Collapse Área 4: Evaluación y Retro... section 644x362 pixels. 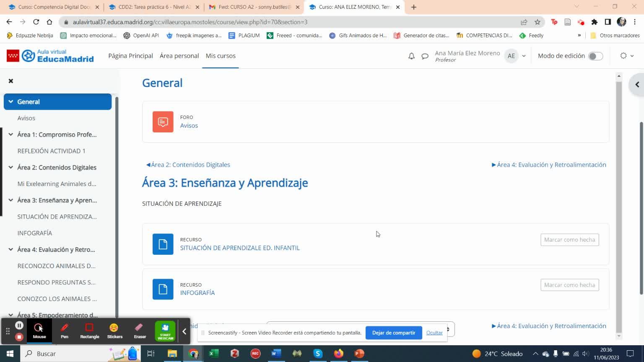pyautogui.click(x=11, y=249)
